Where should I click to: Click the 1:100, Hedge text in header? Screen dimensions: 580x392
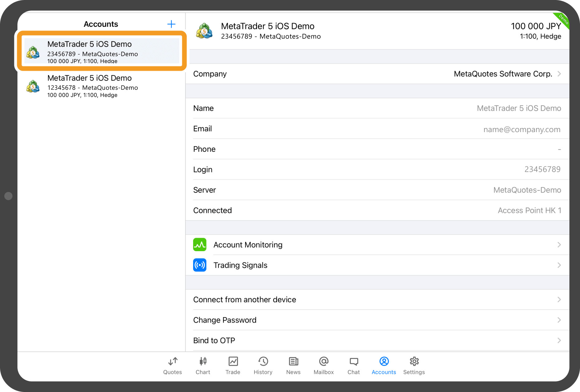point(540,36)
